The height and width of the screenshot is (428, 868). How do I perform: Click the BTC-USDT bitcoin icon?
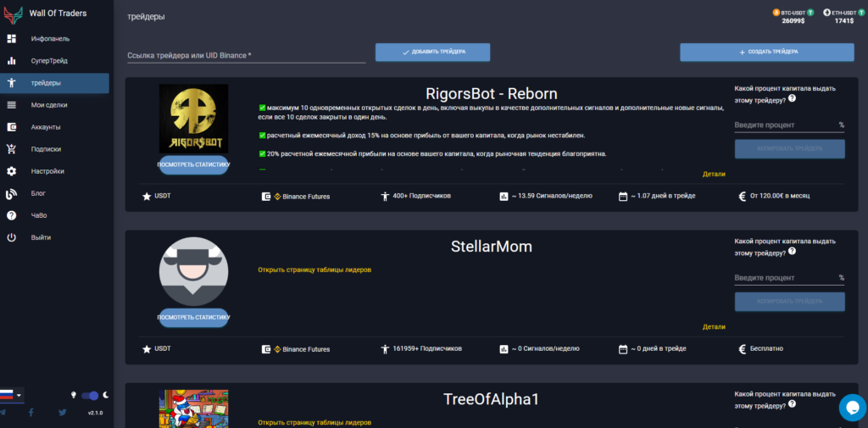(776, 12)
